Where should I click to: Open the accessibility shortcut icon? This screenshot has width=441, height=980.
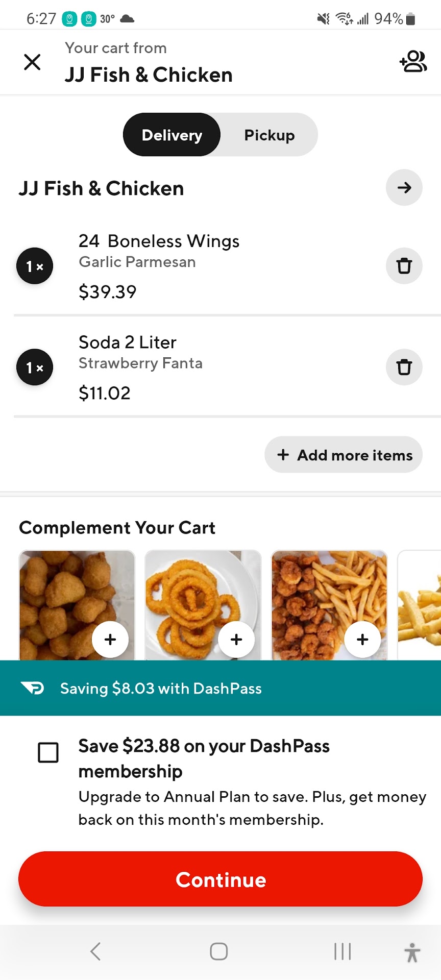point(412,952)
